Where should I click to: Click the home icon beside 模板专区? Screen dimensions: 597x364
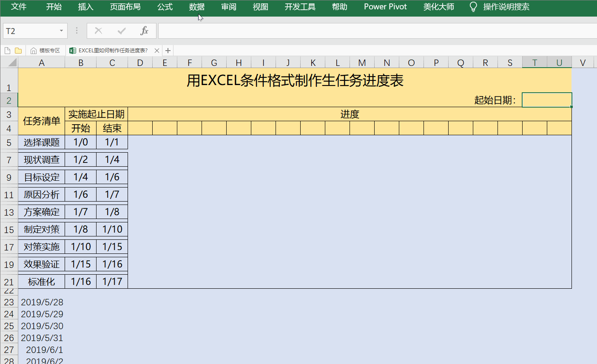(x=34, y=50)
